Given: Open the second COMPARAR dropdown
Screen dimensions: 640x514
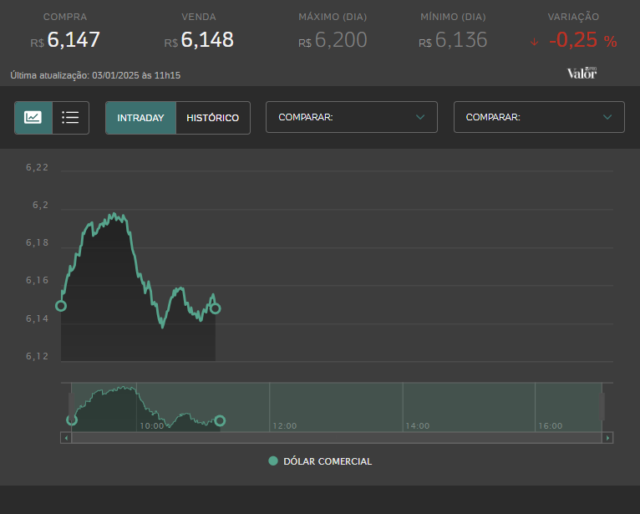Looking at the screenshot, I should coord(539,117).
